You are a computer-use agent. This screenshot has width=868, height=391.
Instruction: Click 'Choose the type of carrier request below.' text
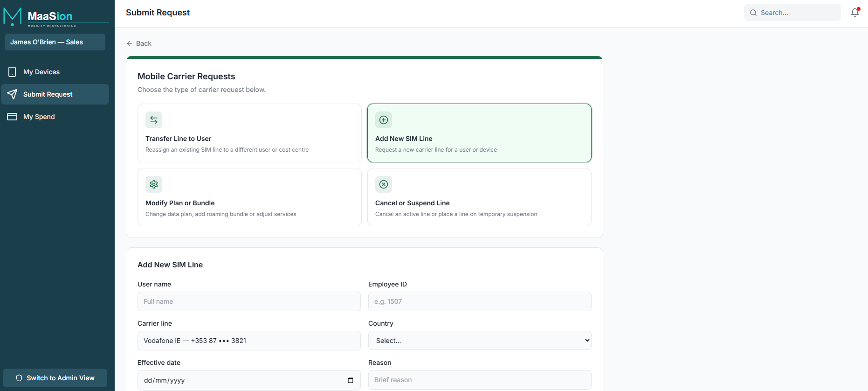[201, 90]
